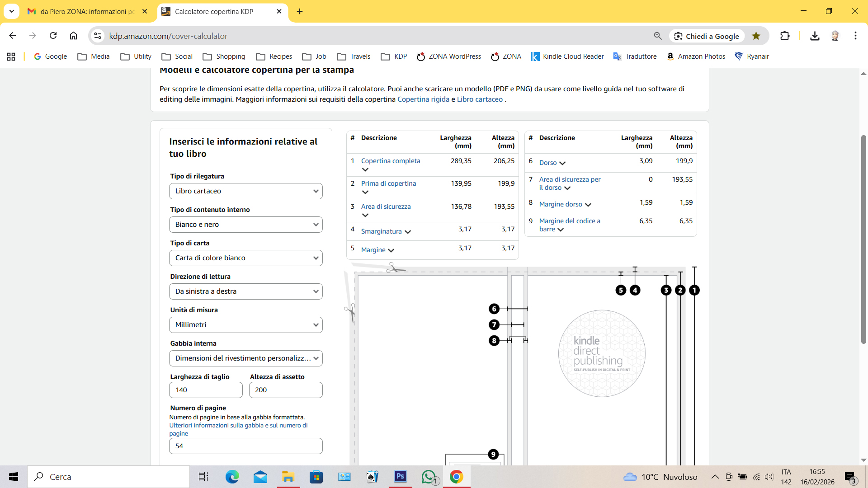Expand the Smarginatura description chevron
The height and width of the screenshot is (488, 868).
[408, 232]
